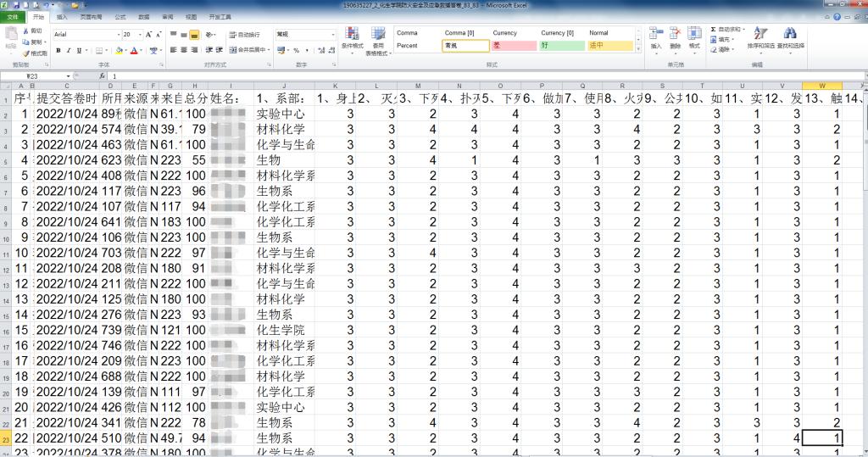868x457 pixels.
Task: Click the Delete cells (删除) icon
Action: (676, 38)
